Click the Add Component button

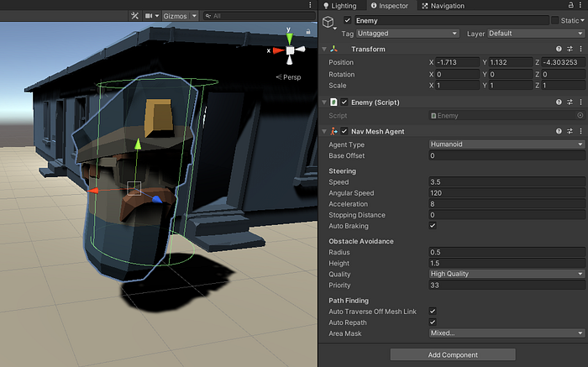(452, 354)
